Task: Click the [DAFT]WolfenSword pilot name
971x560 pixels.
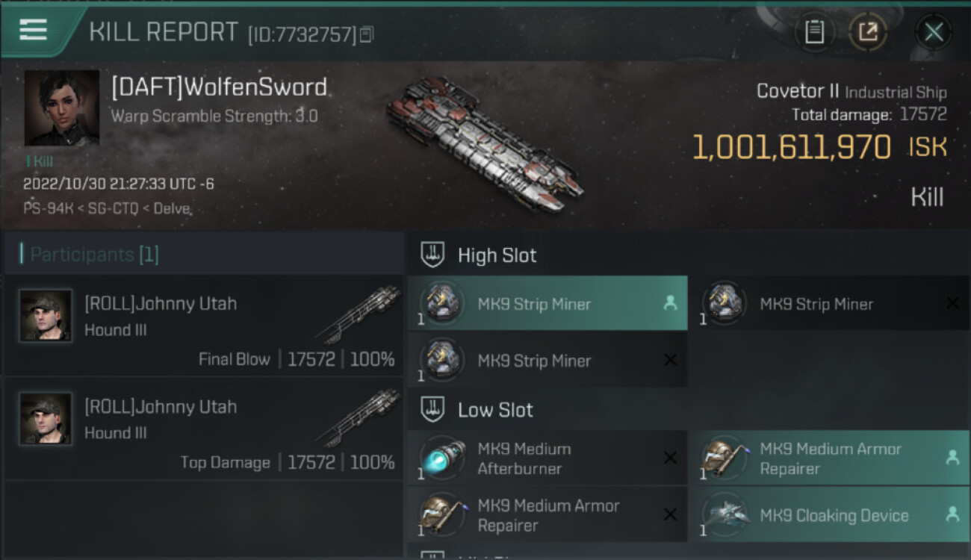Action: pos(219,87)
